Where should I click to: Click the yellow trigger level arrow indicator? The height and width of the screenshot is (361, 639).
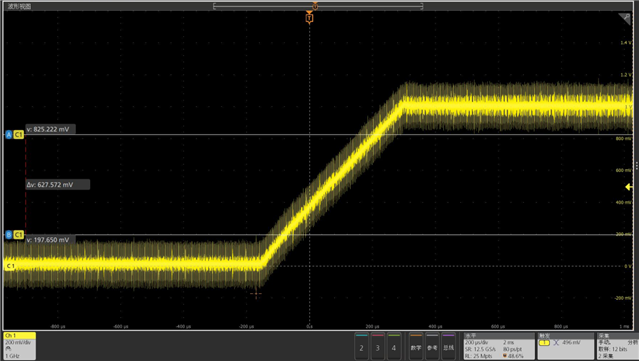[x=628, y=187]
